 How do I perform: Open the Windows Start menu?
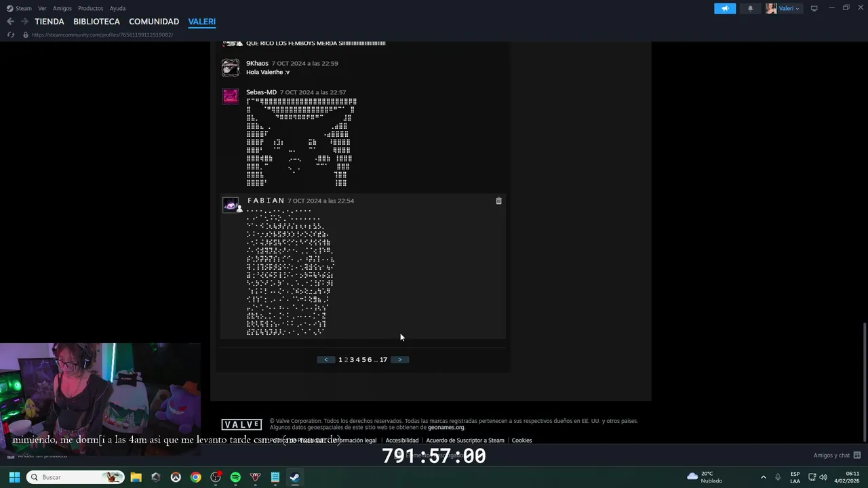[14, 477]
